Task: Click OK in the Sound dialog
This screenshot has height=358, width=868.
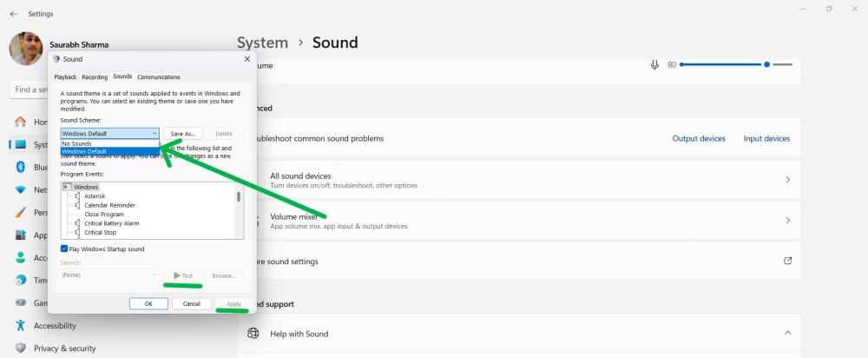Action: pos(148,303)
